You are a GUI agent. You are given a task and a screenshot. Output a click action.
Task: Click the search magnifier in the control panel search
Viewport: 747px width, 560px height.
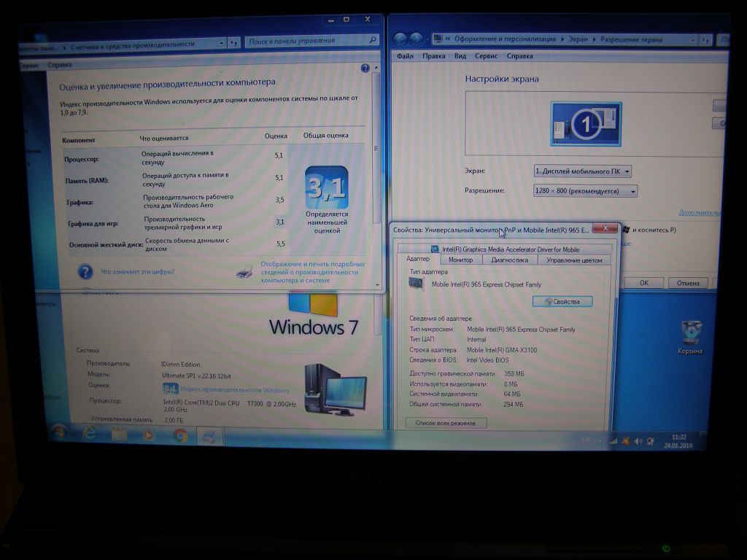coord(373,40)
